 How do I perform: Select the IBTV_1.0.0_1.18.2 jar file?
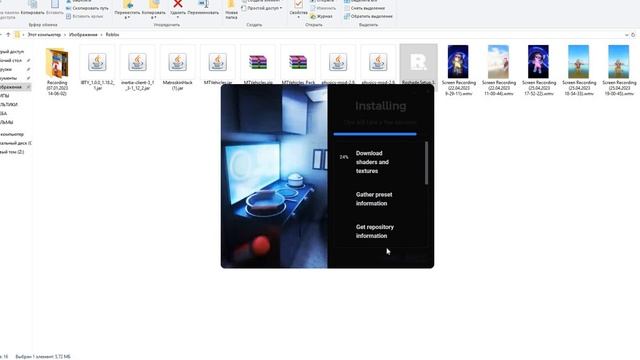click(97, 68)
